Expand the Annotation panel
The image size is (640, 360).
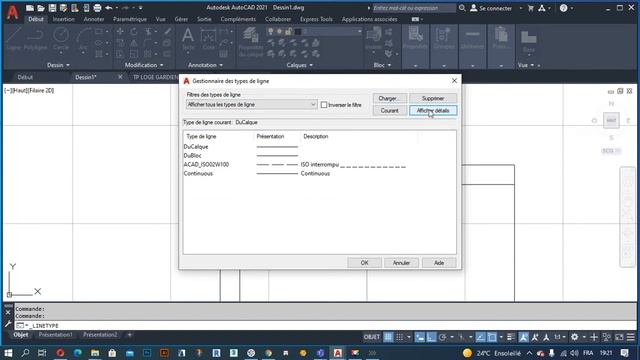coord(205,65)
